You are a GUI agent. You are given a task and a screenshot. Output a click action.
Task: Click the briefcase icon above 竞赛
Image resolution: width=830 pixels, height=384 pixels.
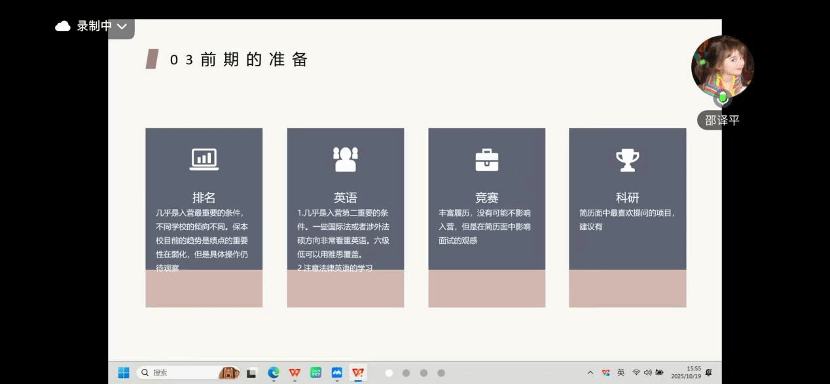point(486,159)
